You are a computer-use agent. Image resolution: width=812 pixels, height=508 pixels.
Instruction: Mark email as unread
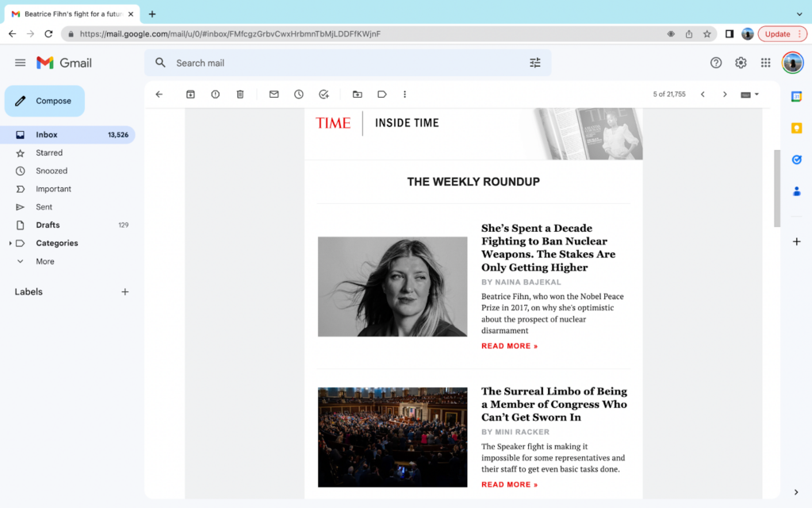coord(274,94)
